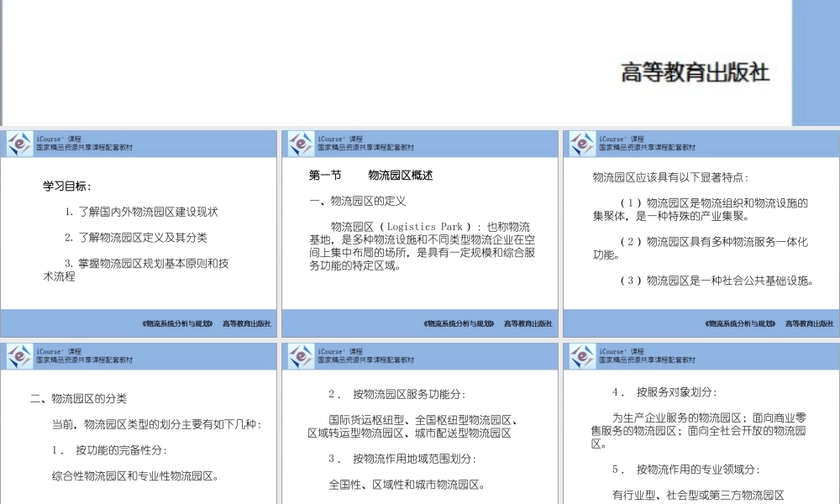Select the slide about 按物流作用地域范围划分
Screen dimensions: 840x504
tap(418, 428)
